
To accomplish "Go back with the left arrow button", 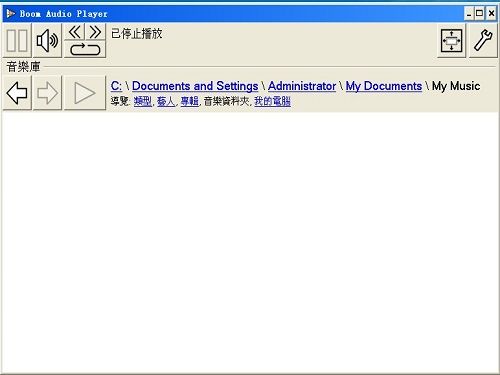I will (17, 93).
